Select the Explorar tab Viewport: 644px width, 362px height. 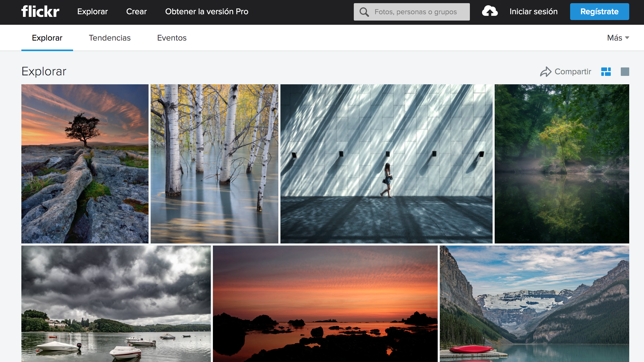pyautogui.click(x=47, y=38)
